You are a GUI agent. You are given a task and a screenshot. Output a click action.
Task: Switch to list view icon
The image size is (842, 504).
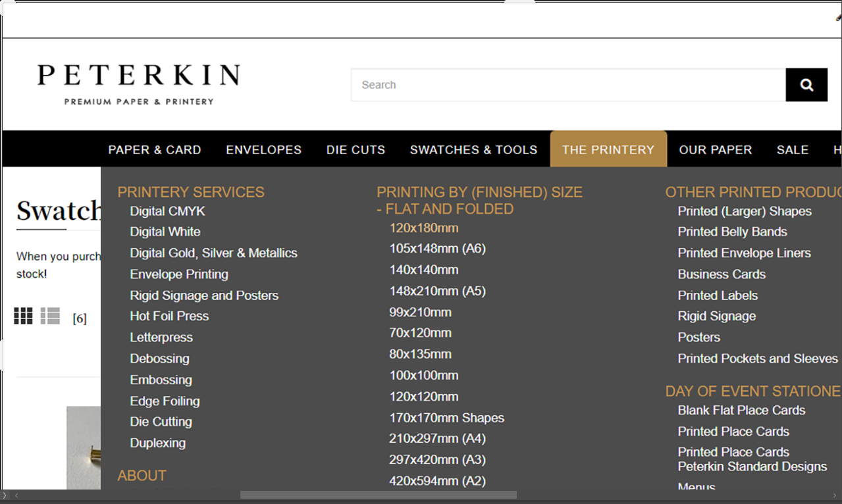click(x=50, y=316)
